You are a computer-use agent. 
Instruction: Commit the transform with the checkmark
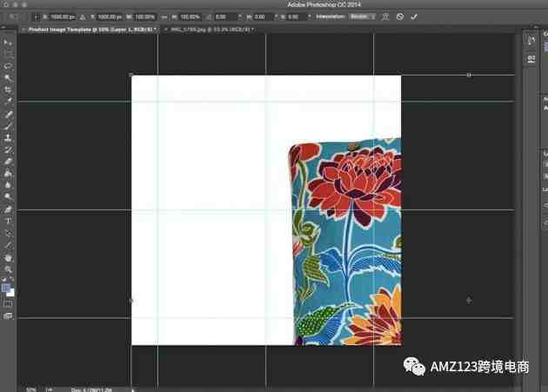pos(414,17)
